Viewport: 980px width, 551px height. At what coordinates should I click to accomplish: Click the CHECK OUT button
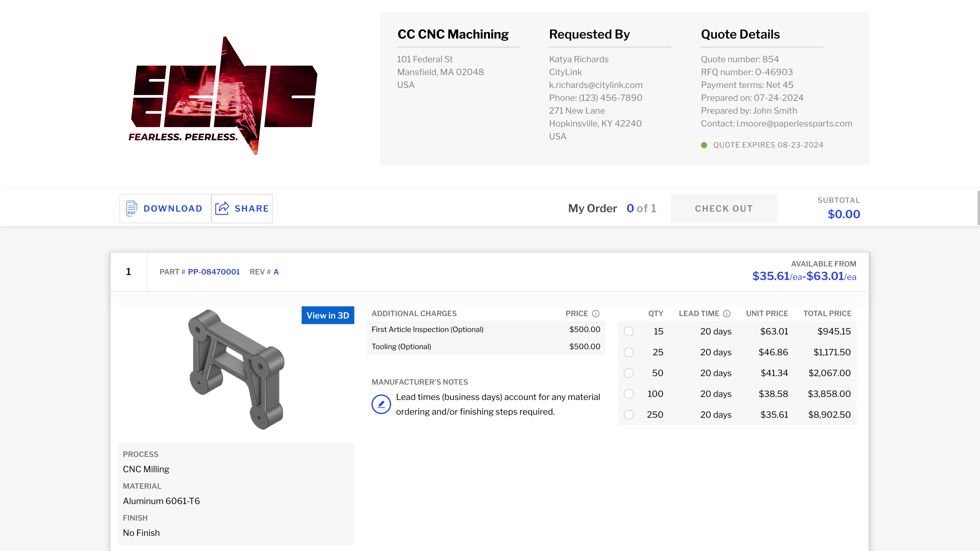[724, 208]
